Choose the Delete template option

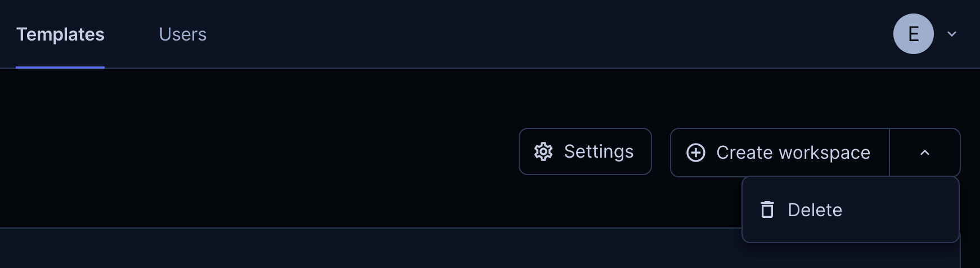click(850, 209)
